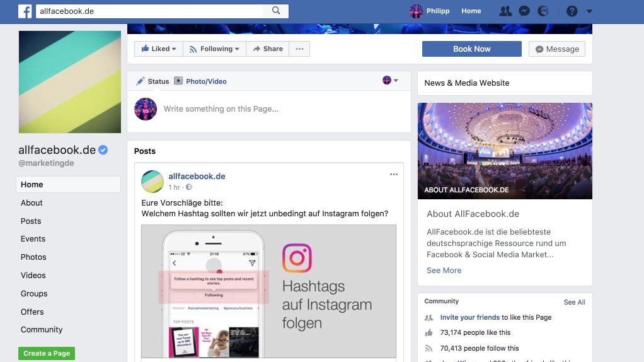The image size is (644, 362).
Task: Select Community in the page sidebar
Action: coord(42,330)
